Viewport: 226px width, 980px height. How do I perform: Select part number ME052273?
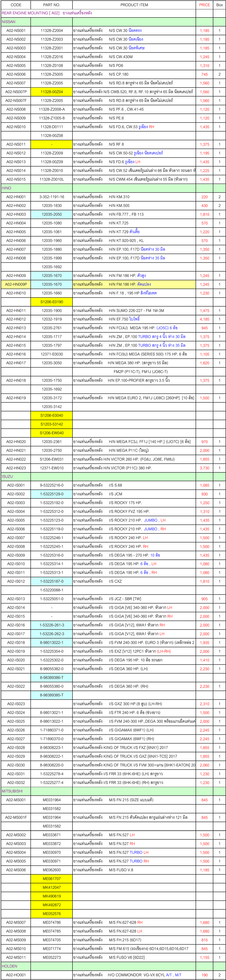tap(52, 957)
